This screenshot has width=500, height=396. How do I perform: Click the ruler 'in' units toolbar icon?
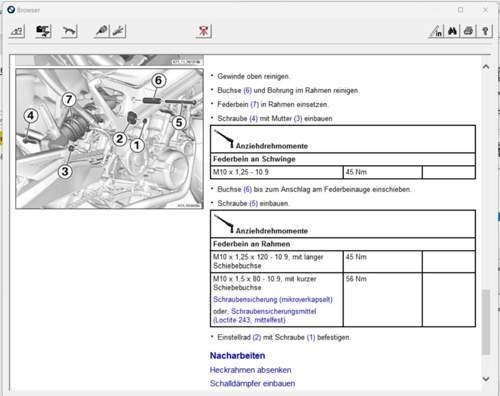coord(436,31)
